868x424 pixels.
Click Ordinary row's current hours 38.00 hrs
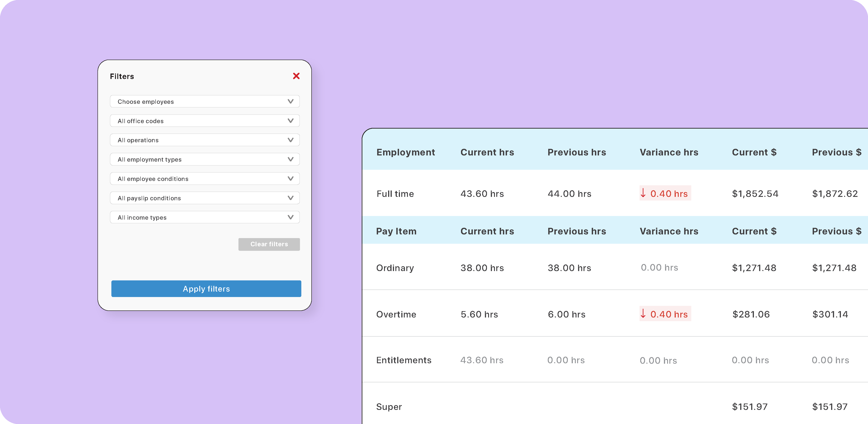tap(482, 268)
